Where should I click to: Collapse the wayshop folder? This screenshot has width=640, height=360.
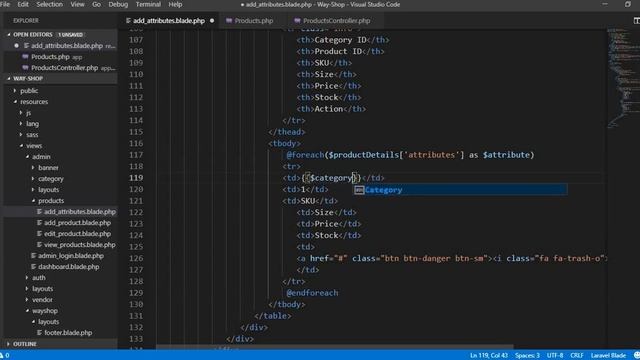pos(44,311)
